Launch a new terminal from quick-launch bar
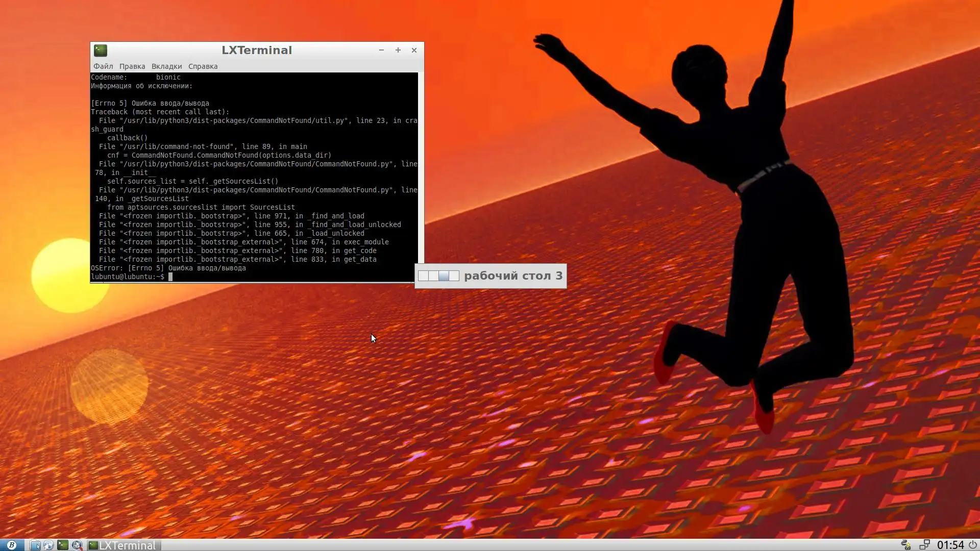This screenshot has height=551, width=980. (62, 545)
